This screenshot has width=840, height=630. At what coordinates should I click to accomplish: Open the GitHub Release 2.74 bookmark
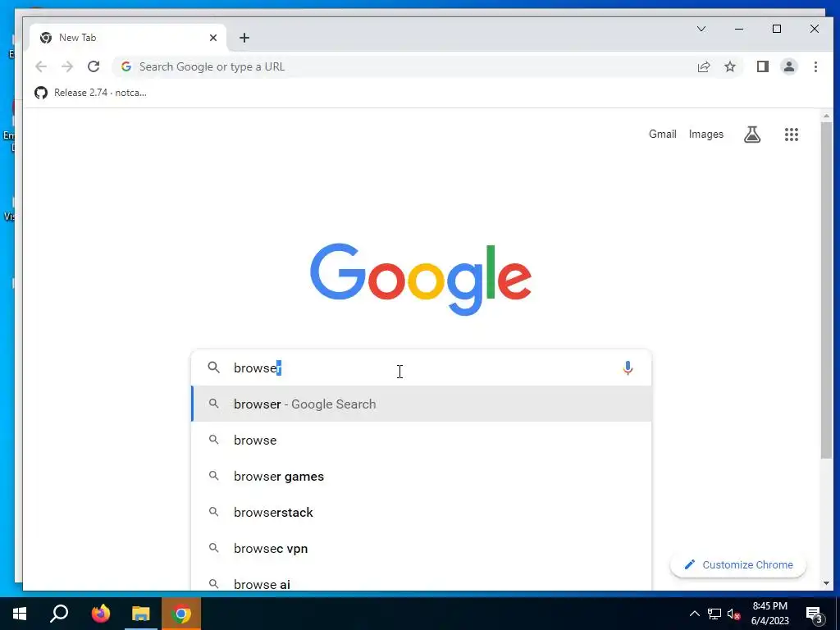[x=90, y=93]
